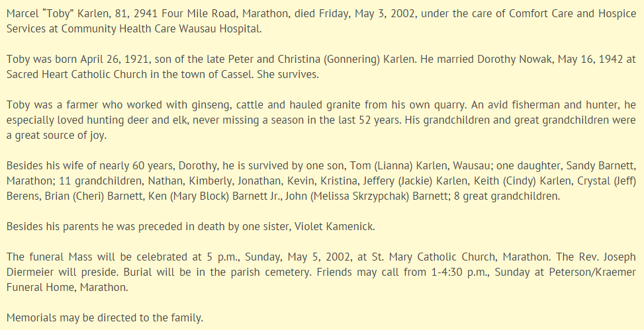
Task: Click the name Violet Kamenick
Action: [334, 226]
